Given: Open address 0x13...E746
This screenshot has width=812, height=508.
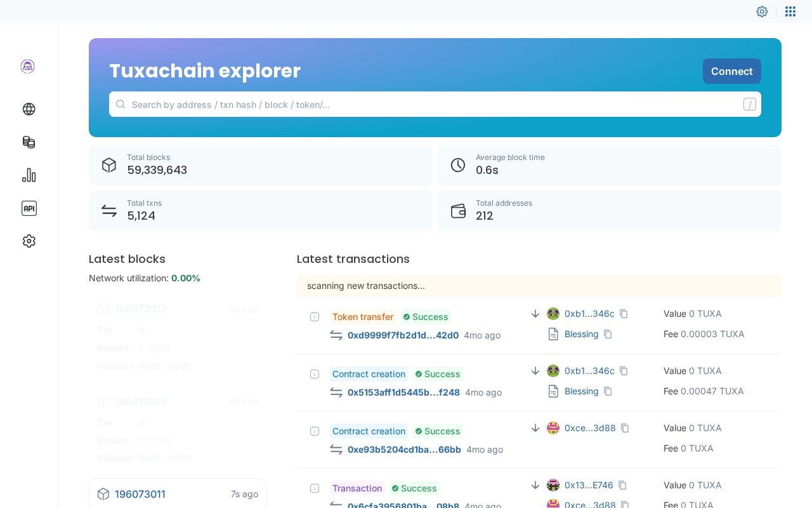Looking at the screenshot, I should coord(589,485).
